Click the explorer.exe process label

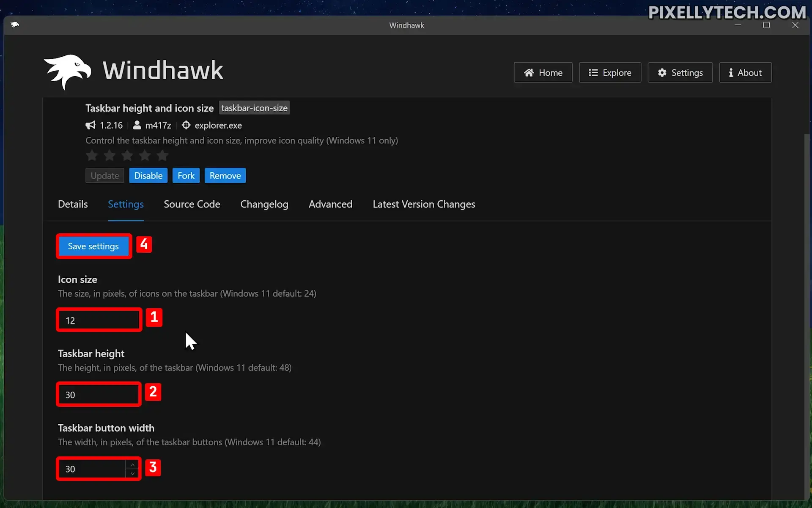click(x=218, y=125)
